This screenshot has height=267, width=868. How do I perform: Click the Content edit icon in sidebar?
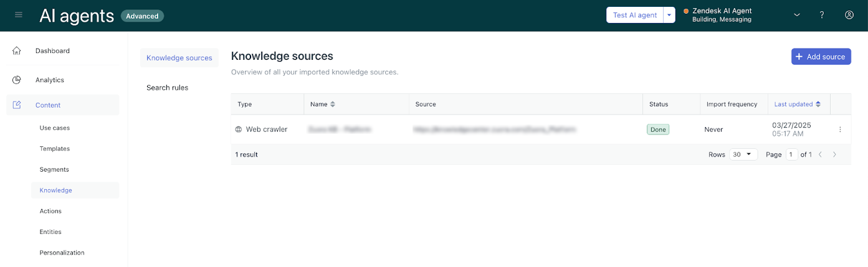click(17, 105)
